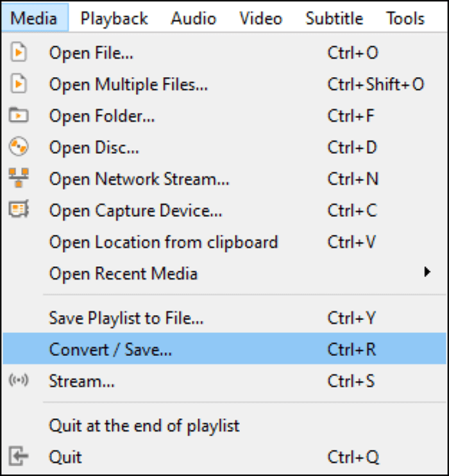Select Convert / Save menu entry
Image resolution: width=449 pixels, height=476 pixels.
point(110,350)
